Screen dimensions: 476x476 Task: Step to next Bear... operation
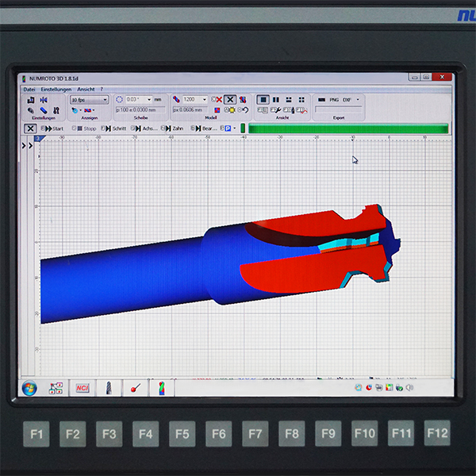(204, 129)
